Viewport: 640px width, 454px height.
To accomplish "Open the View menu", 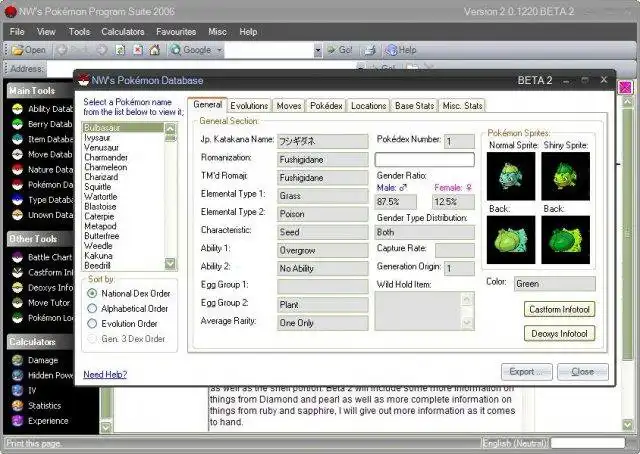I will pos(46,32).
